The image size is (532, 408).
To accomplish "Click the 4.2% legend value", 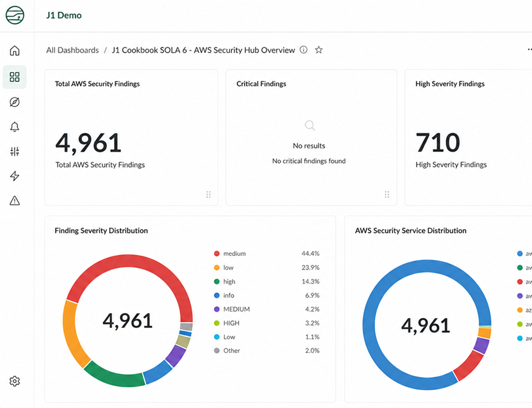I will click(x=312, y=309).
